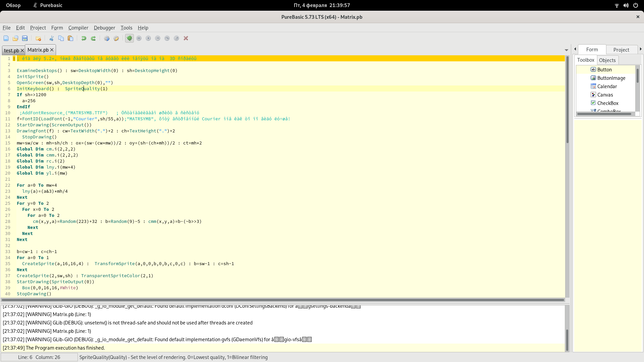Screen dimensions: 644x362
Task: Open file with the folder icon
Action: coord(15,39)
